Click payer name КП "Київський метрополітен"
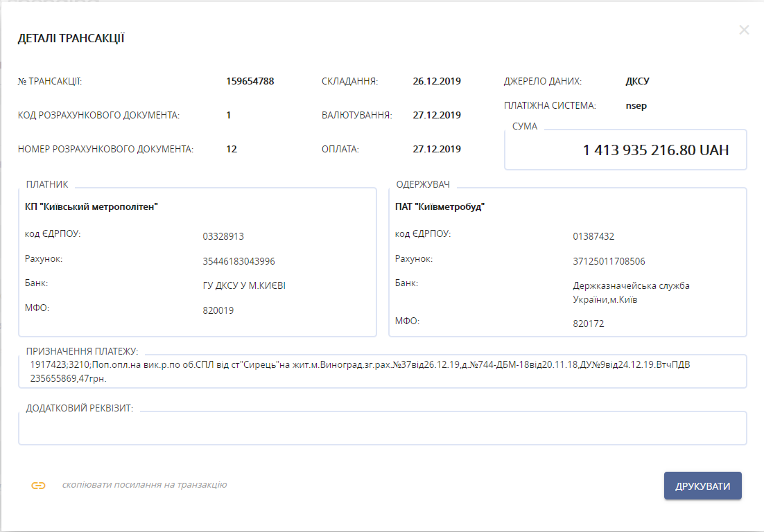The height and width of the screenshot is (532, 764). [x=91, y=207]
